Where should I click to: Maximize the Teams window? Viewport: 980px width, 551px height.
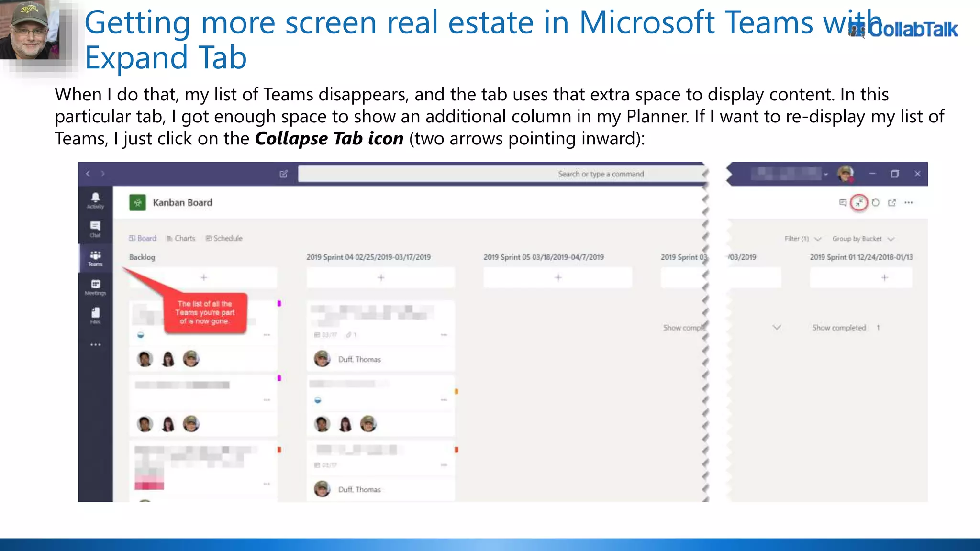pos(895,174)
